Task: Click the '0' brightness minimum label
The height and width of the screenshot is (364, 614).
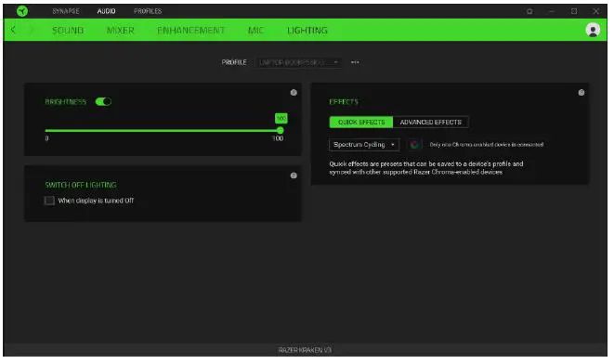Action: coord(46,138)
